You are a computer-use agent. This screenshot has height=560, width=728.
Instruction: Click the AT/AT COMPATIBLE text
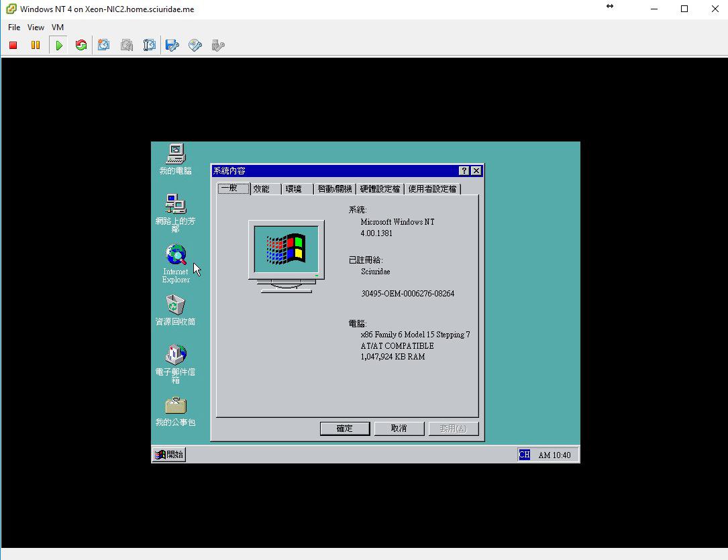397,346
